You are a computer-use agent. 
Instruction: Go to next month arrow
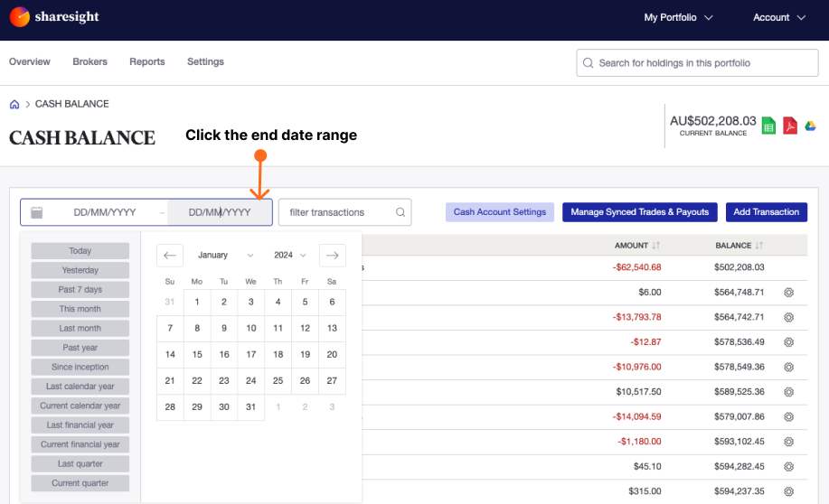click(332, 256)
